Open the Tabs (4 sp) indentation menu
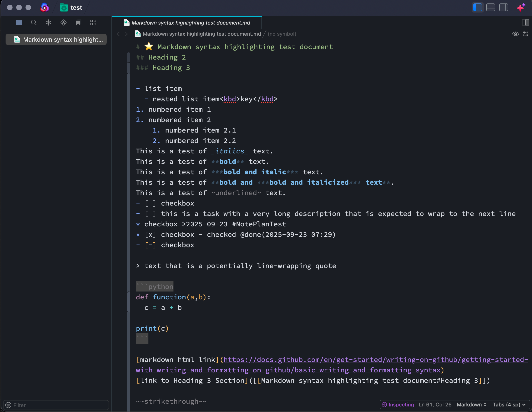The width and height of the screenshot is (532, 412). pyautogui.click(x=509, y=404)
